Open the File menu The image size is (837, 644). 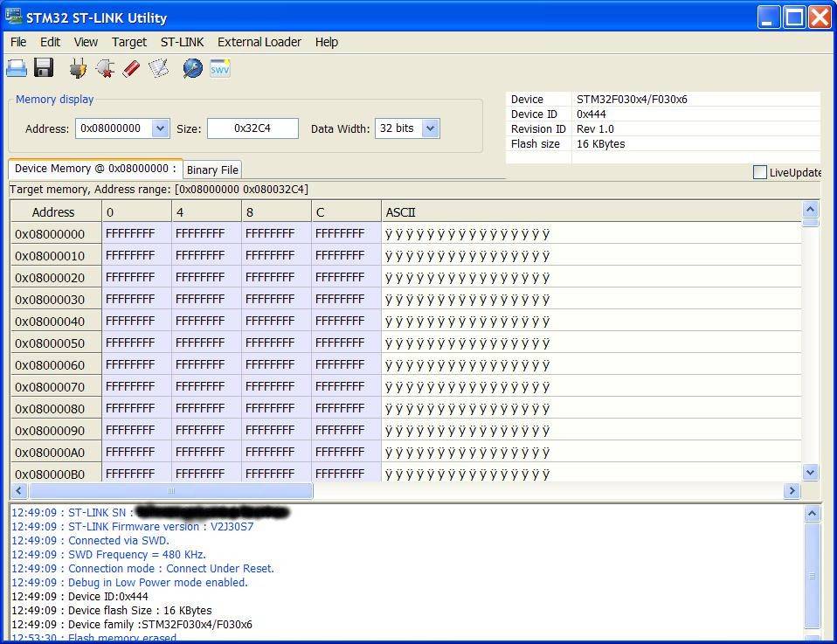18,42
